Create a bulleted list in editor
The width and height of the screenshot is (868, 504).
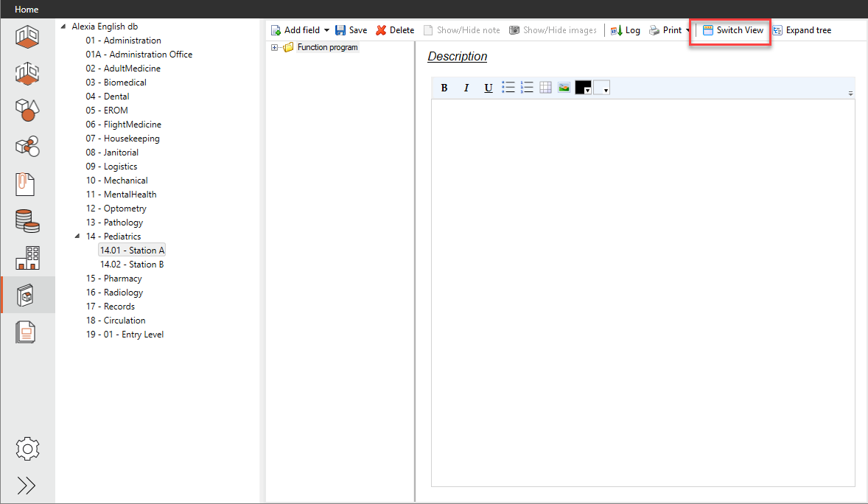pos(508,88)
